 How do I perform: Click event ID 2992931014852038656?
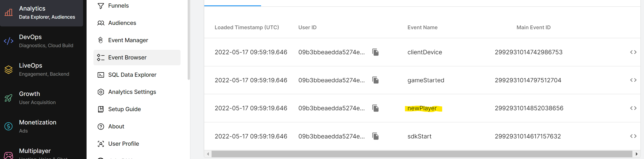529,108
